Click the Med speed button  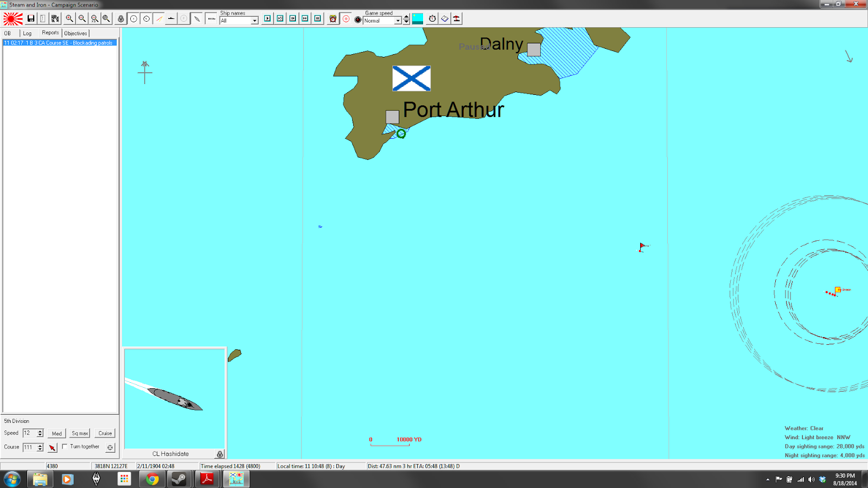(57, 433)
